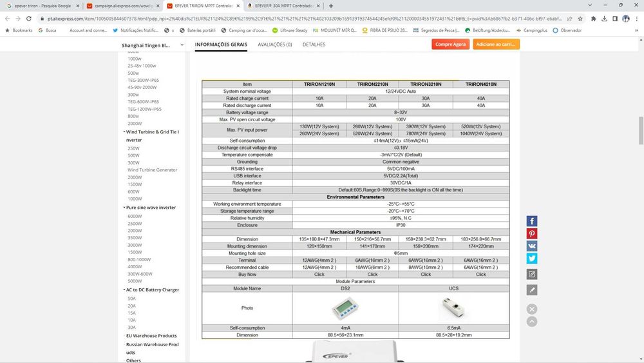
Task: Go back to top with arrow icon
Action: coord(531,322)
